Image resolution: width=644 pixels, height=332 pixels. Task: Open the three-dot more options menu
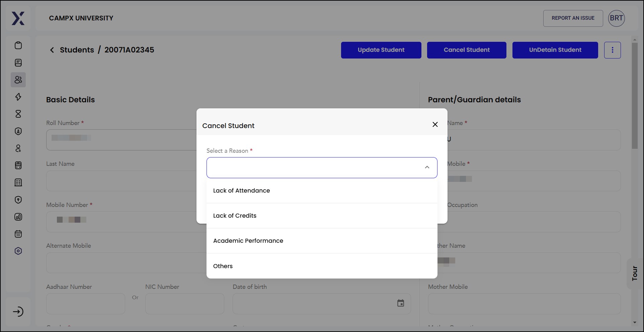(613, 50)
